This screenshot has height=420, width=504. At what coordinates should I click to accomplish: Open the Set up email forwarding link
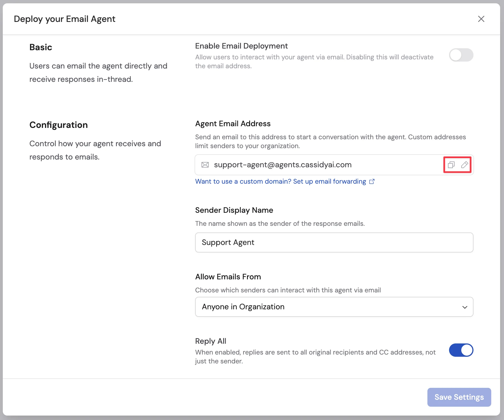285,181
